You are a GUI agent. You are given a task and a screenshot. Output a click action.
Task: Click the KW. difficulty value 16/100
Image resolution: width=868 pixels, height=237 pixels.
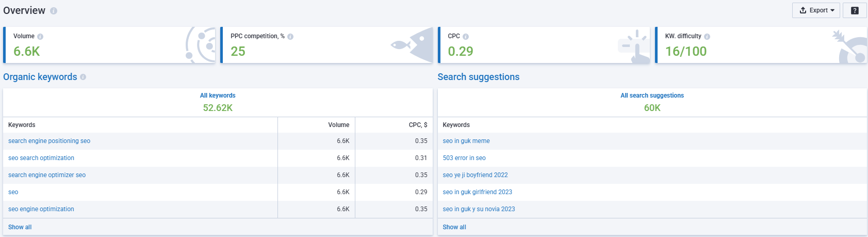pyautogui.click(x=686, y=51)
